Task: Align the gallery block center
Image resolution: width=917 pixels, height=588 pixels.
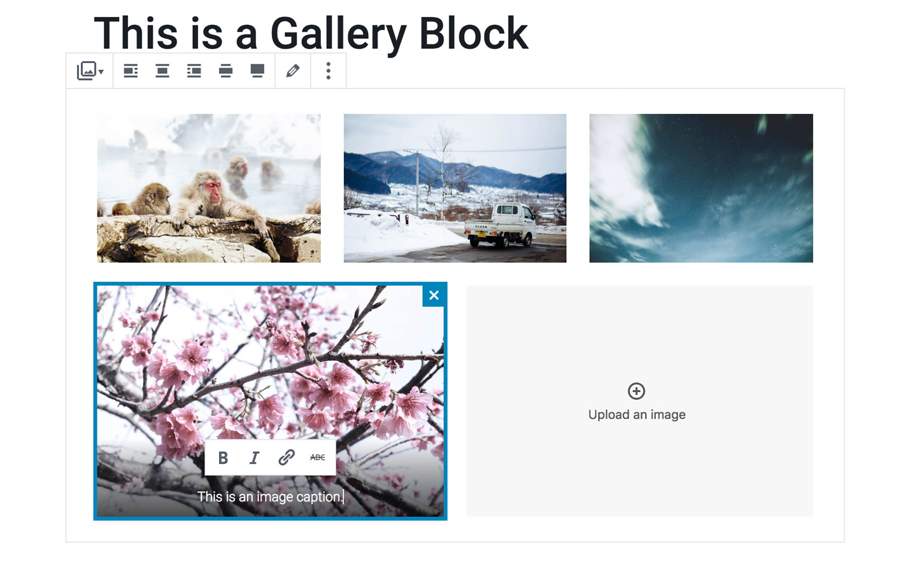Action: click(x=162, y=71)
